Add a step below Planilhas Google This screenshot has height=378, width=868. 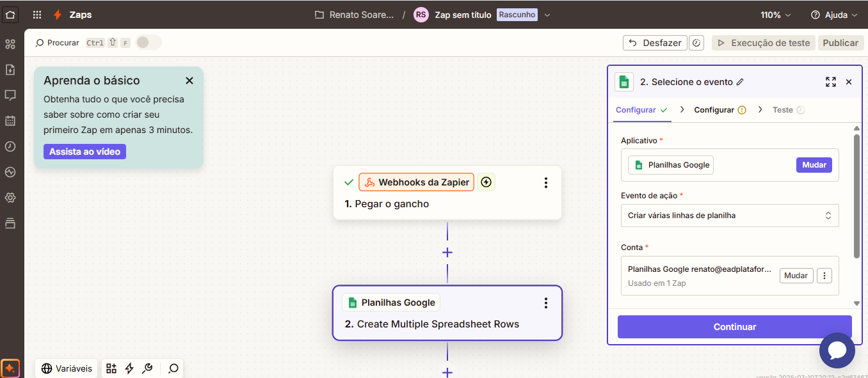point(447,372)
